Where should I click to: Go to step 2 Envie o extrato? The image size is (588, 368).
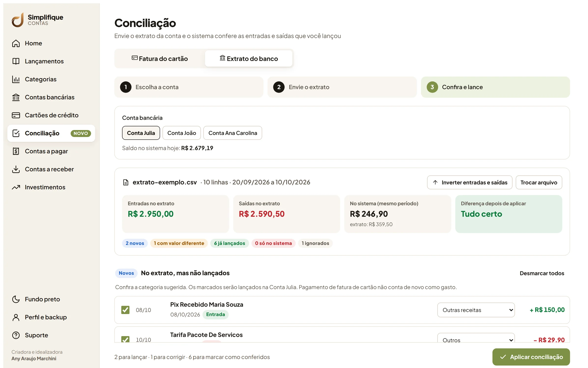pos(342,87)
